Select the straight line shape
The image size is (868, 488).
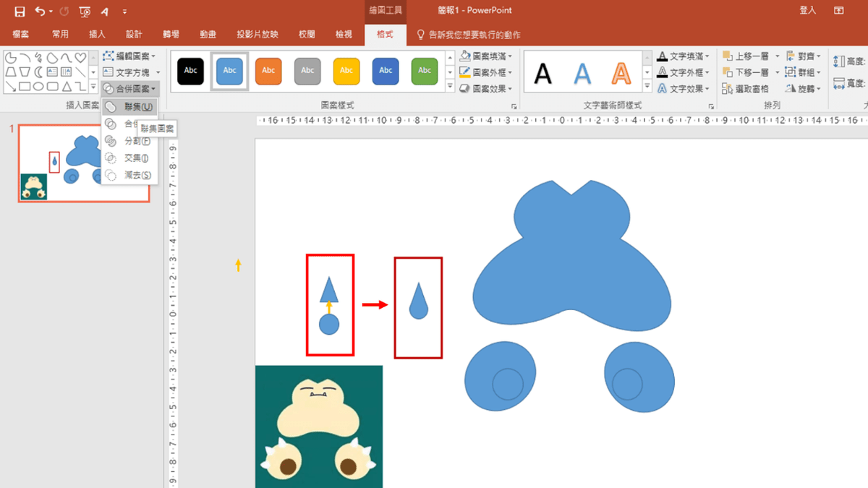[80, 72]
